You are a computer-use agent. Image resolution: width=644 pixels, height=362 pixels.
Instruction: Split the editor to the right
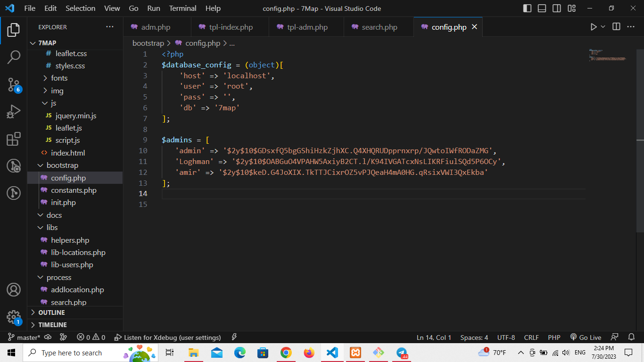tap(616, 27)
